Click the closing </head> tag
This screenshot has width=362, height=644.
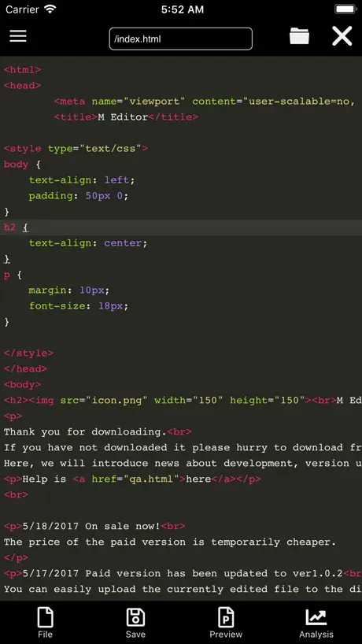pos(25,368)
